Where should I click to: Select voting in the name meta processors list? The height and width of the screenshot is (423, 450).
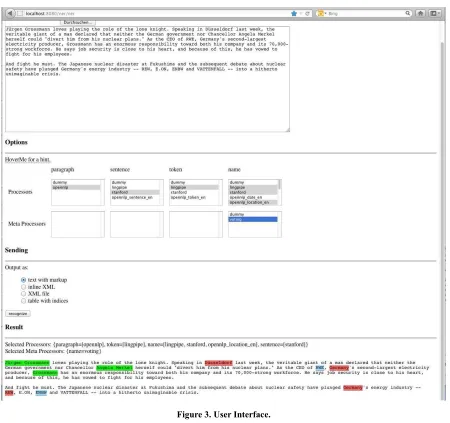(253, 219)
